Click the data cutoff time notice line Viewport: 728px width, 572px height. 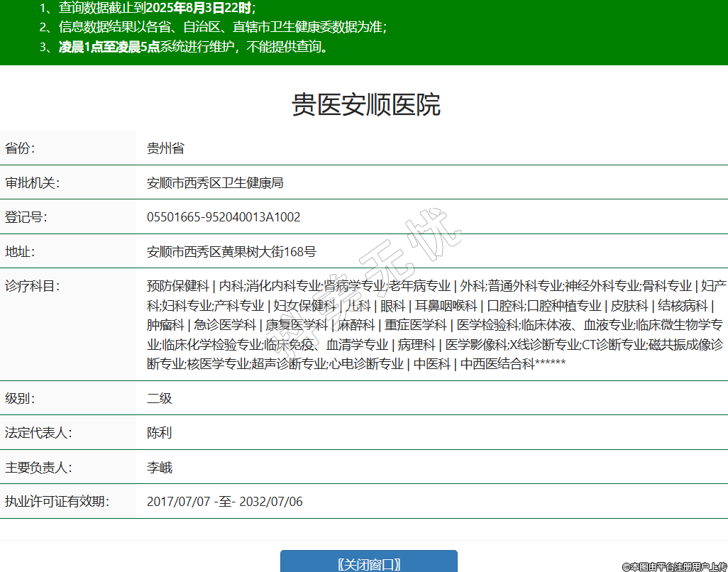(x=148, y=9)
